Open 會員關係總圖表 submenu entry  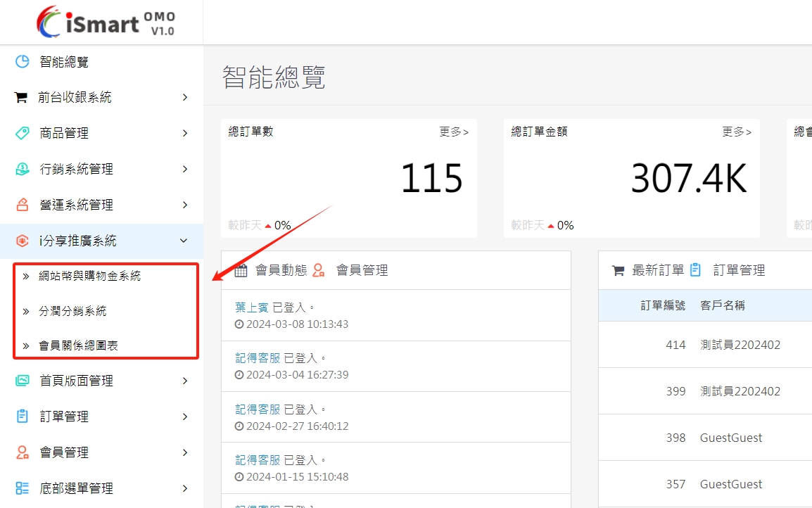coord(78,345)
